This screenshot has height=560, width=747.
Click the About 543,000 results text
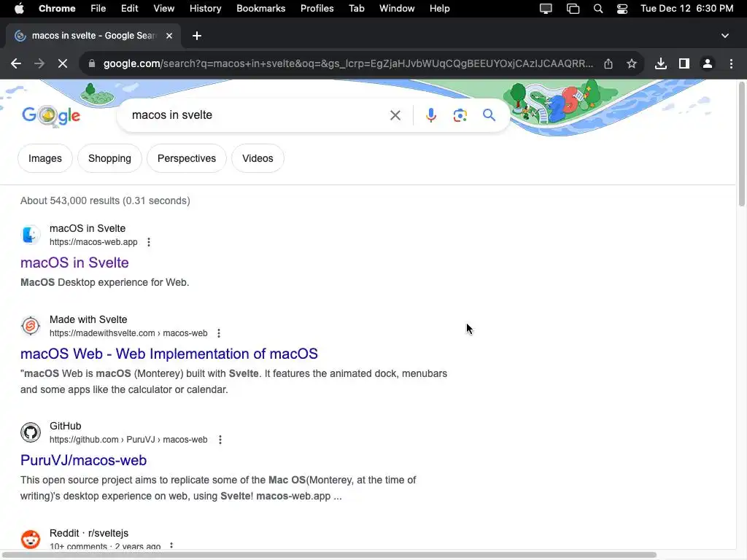105,201
